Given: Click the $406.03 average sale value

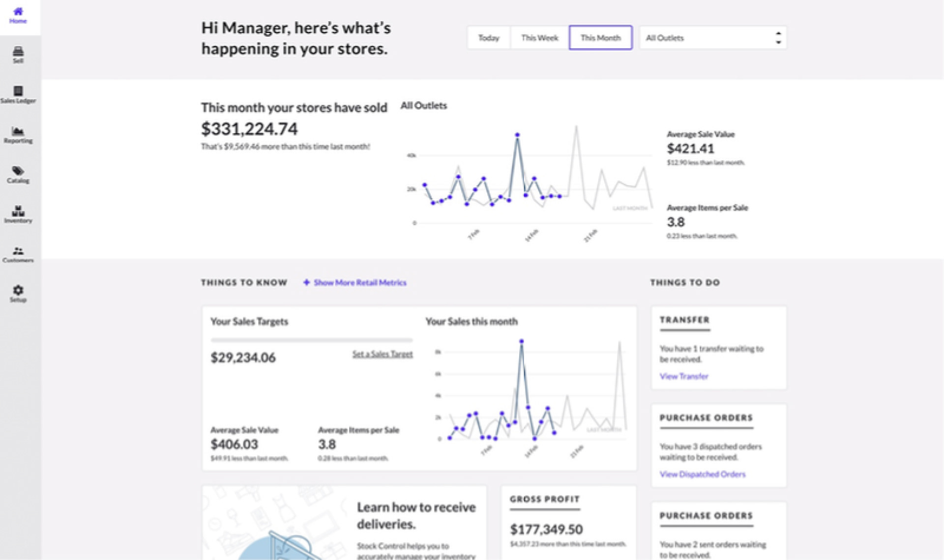Looking at the screenshot, I should 234,444.
